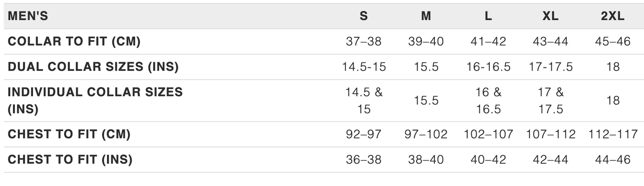Viewport: 644px width, 186px height.
Task: Click the 40–42 chest inches value
Action: 488,160
